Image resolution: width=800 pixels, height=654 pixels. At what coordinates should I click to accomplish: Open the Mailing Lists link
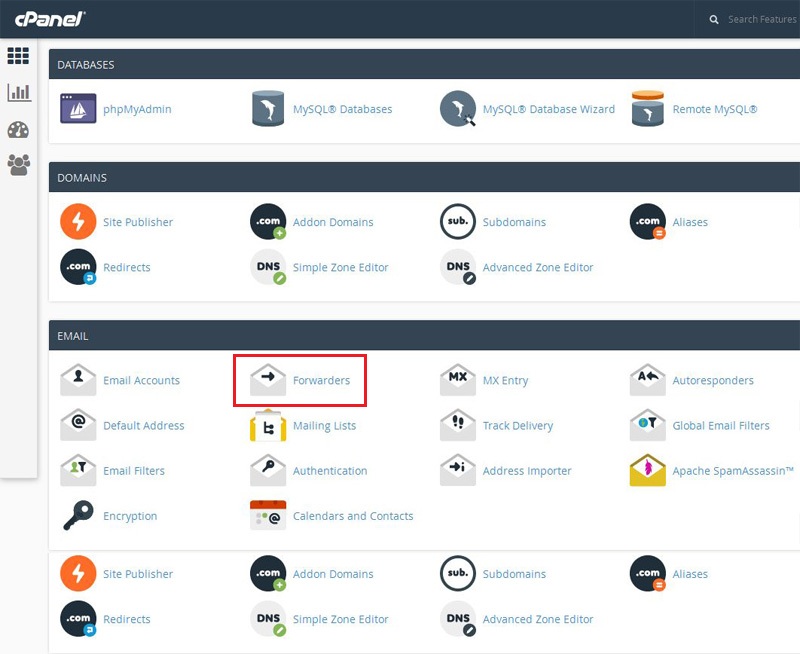click(x=324, y=425)
